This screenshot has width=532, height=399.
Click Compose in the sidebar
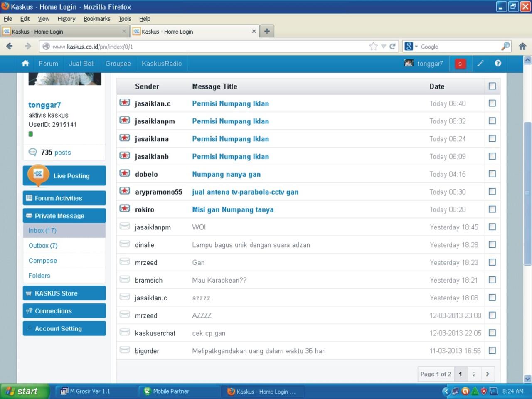(x=43, y=261)
